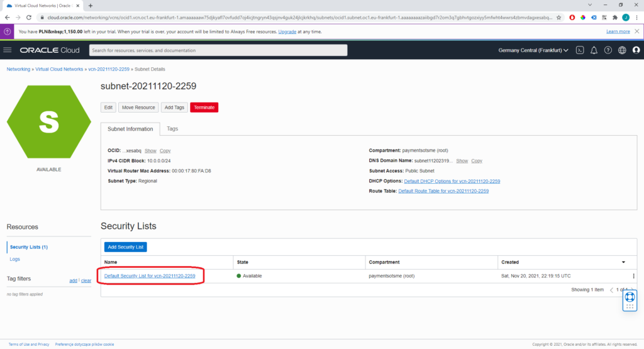Open the Default Route Table link
644x349 pixels.
443,191
